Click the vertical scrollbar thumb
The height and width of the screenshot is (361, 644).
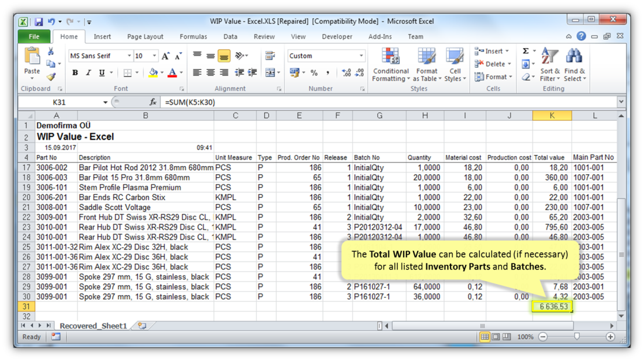click(621, 254)
